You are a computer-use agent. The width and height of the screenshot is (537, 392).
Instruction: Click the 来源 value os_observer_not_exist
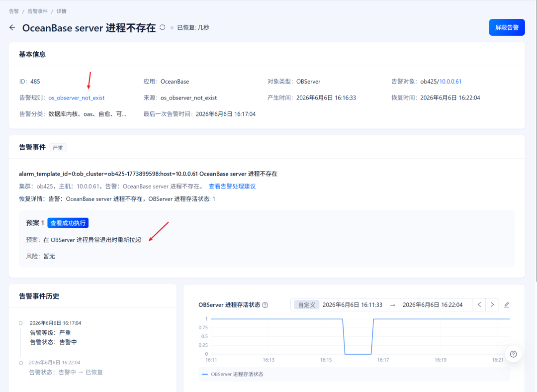(x=189, y=98)
